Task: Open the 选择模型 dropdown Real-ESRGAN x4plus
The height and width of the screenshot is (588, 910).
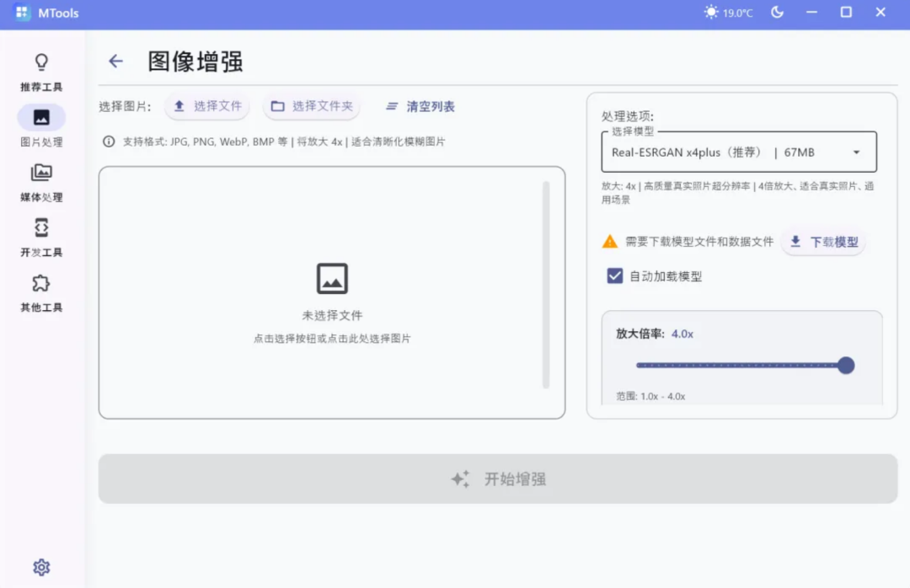Action: pos(739,152)
